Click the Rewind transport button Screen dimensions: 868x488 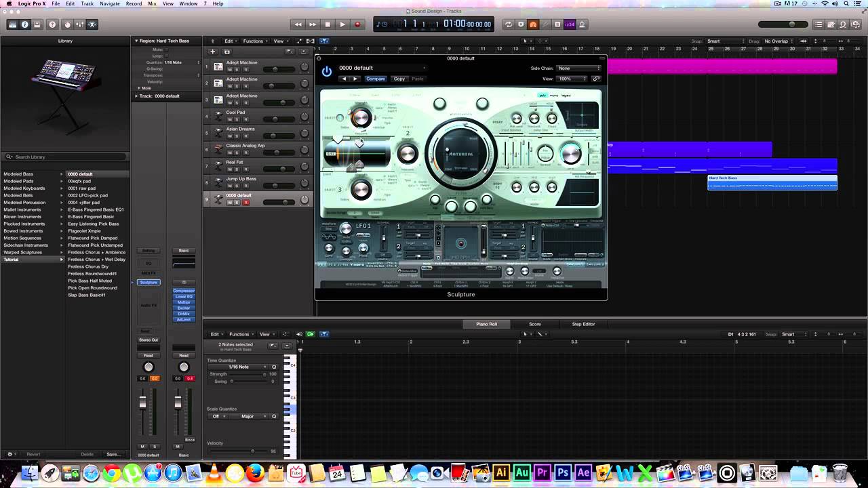click(x=298, y=24)
